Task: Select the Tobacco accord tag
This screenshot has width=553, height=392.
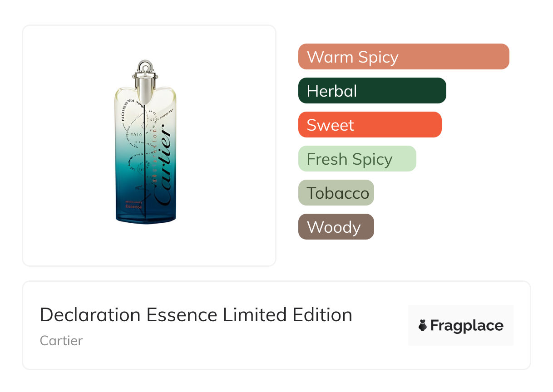Action: (336, 193)
